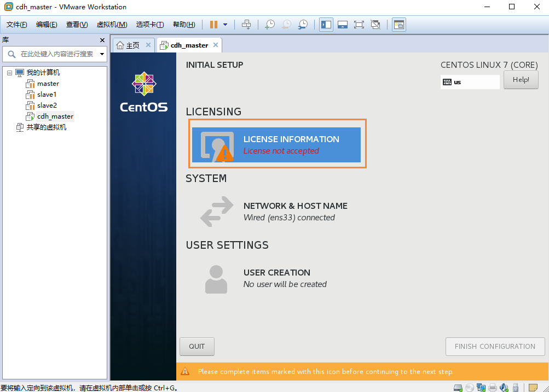Close the library panel
Image resolution: width=549 pixels, height=392 pixels.
pos(102,40)
